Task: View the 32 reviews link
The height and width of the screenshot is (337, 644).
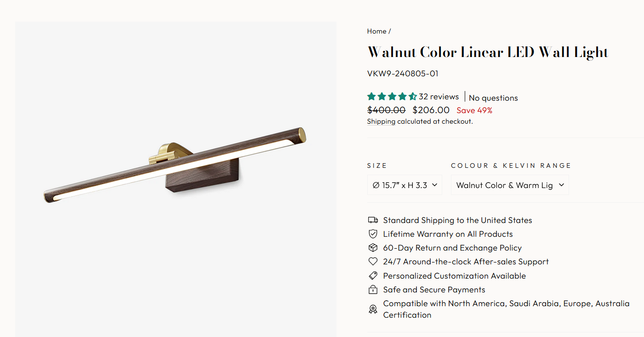Action: 439,97
